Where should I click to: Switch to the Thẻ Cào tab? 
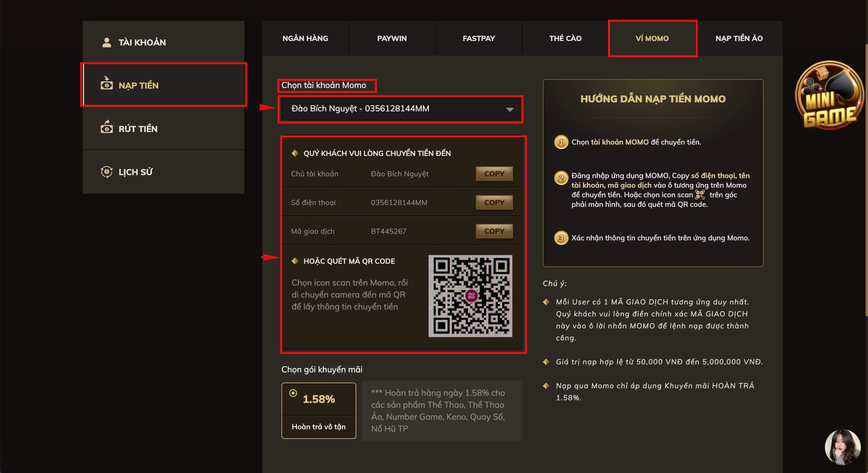click(565, 38)
